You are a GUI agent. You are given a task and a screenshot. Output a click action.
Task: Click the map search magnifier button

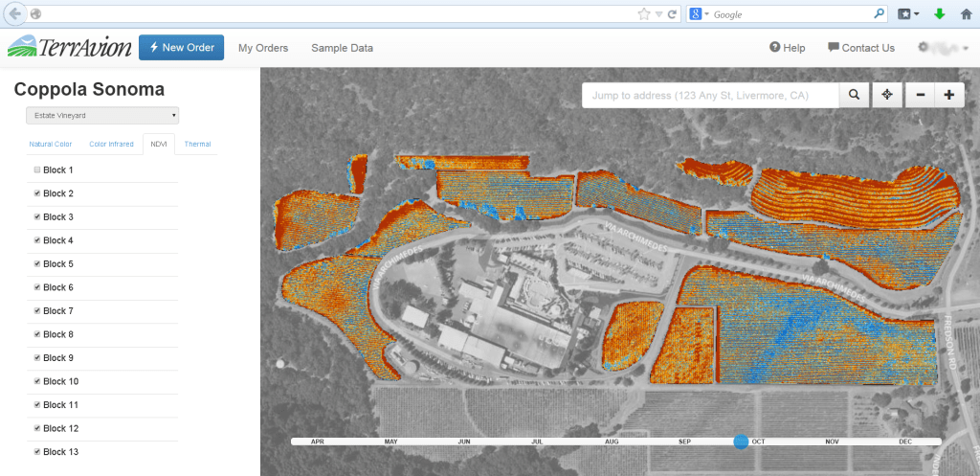pyautogui.click(x=854, y=95)
